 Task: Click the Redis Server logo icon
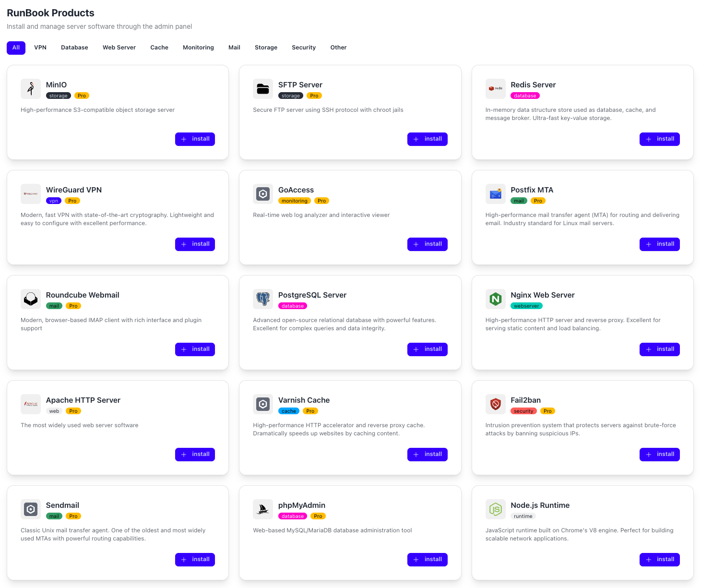pyautogui.click(x=496, y=89)
